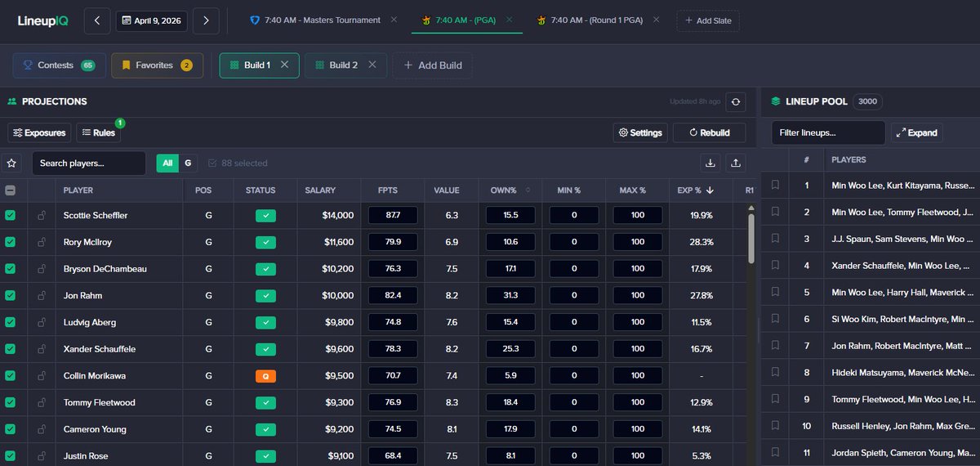Open the Rules panel
This screenshot has width=980, height=466.
[x=97, y=132]
